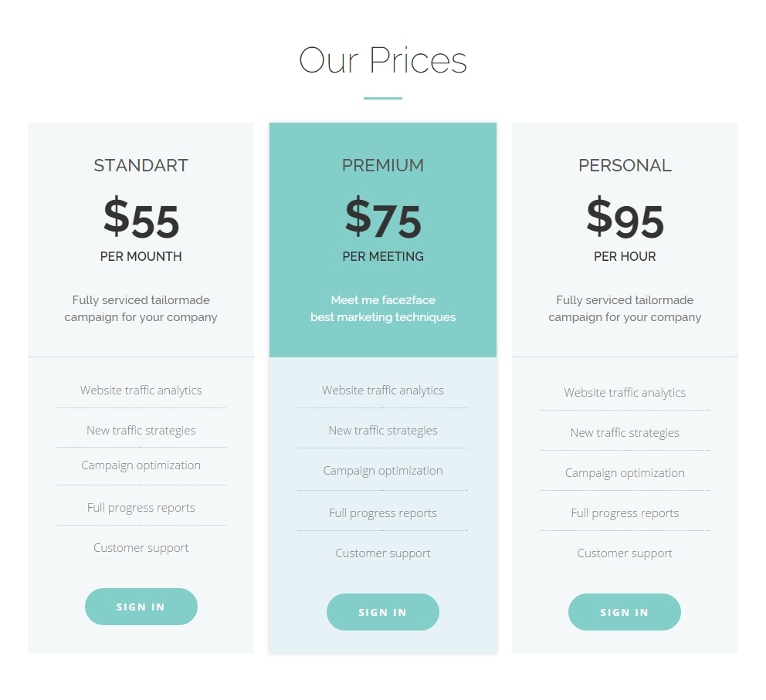Image resolution: width=766 pixels, height=700 pixels.
Task: Click PER HOUR label in Personal card
Action: click(625, 256)
